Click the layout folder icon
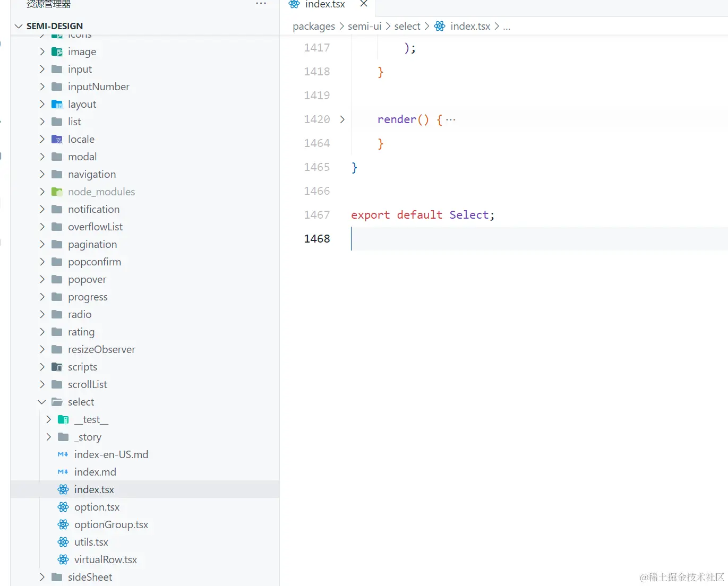Viewport: 728px width, 586px height. point(57,104)
